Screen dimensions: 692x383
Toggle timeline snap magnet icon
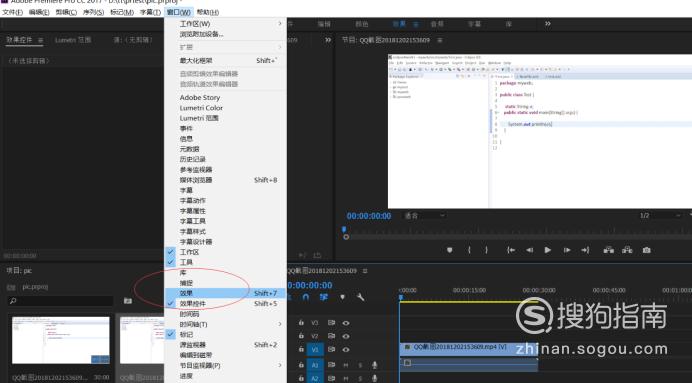click(x=306, y=297)
